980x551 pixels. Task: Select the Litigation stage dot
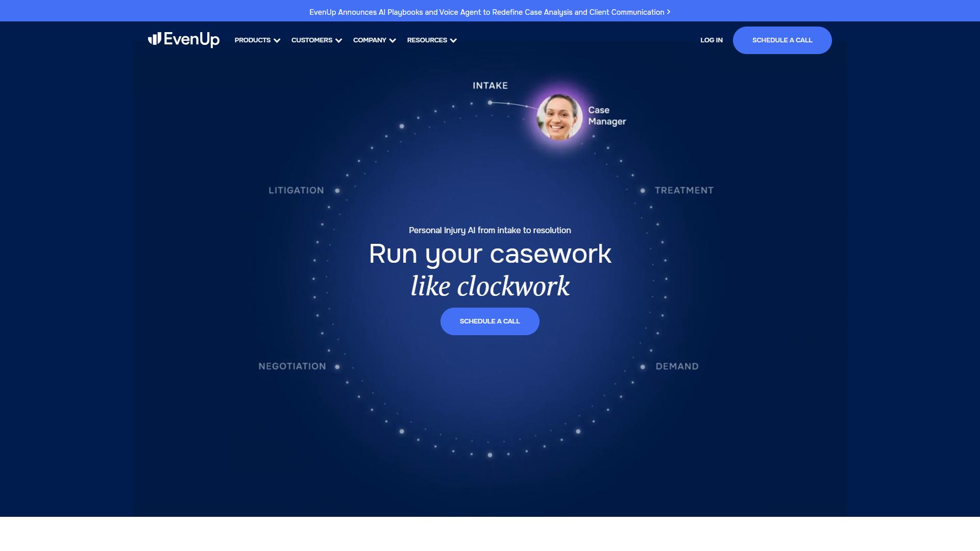(x=337, y=191)
